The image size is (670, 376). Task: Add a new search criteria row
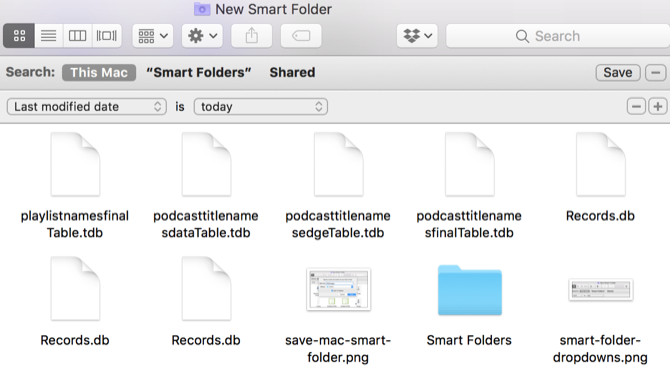click(658, 106)
